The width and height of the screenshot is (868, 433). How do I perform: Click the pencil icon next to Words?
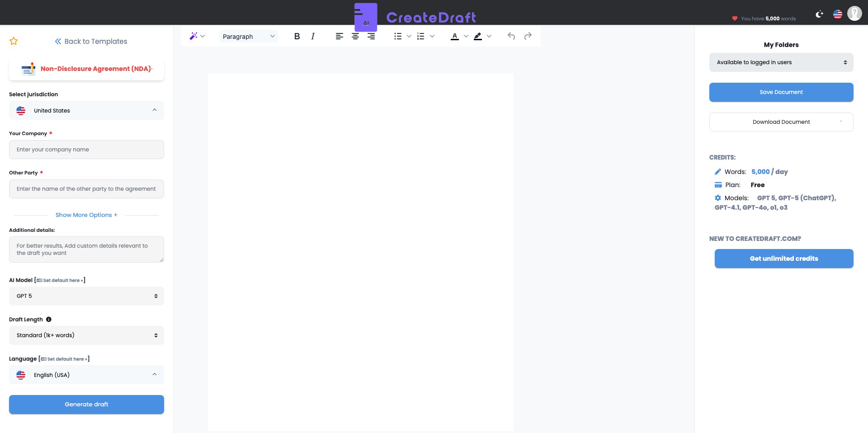tap(718, 172)
